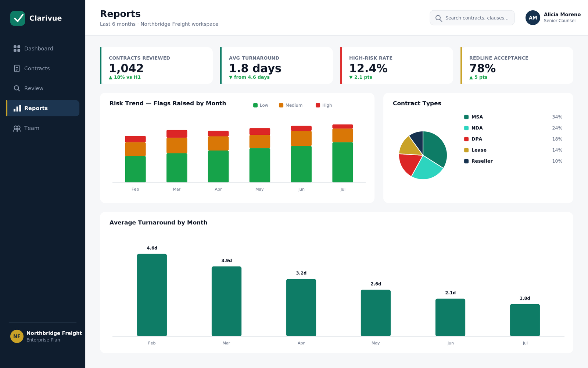Image resolution: width=588 pixels, height=368 pixels.
Task: Open the Redline Acceptance stat card
Action: point(517,66)
